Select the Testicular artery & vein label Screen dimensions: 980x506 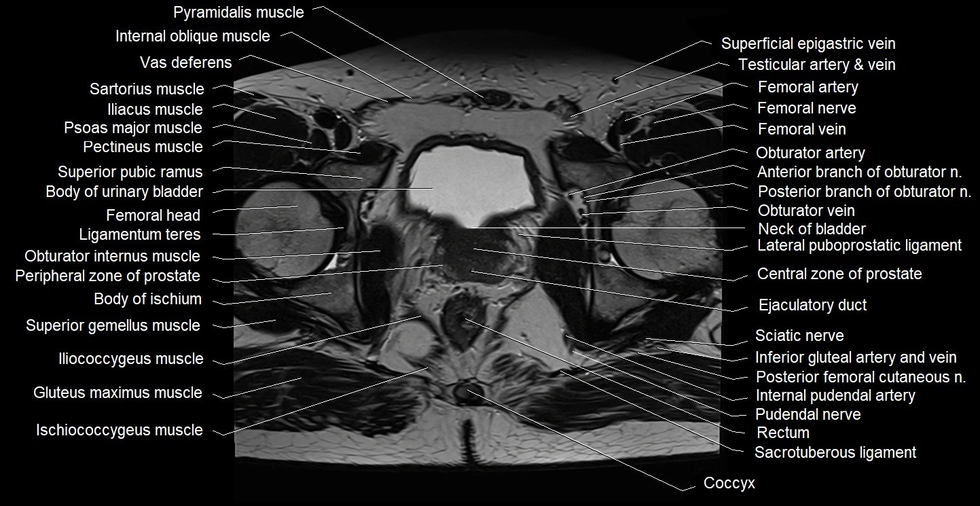pos(817,65)
